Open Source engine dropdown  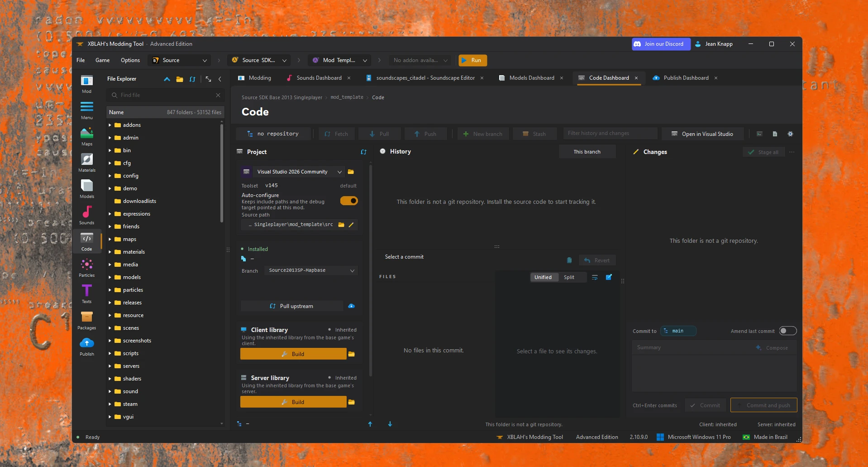[x=180, y=60]
